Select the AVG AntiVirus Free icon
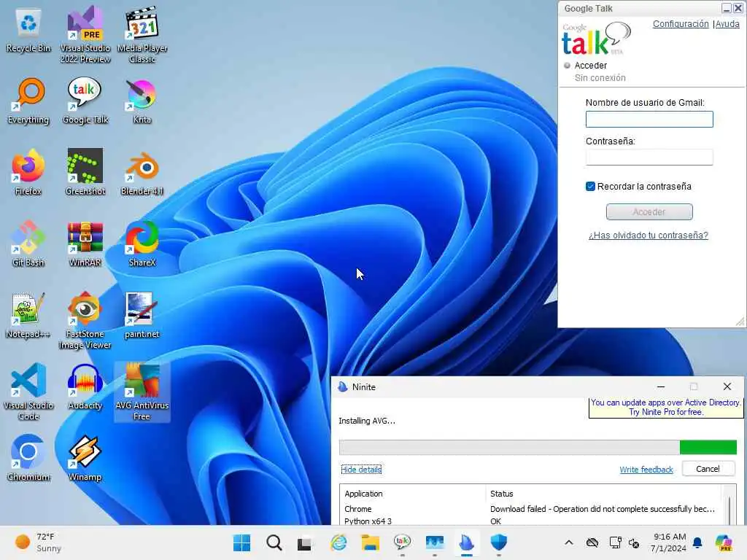The image size is (747, 560). [x=142, y=392]
